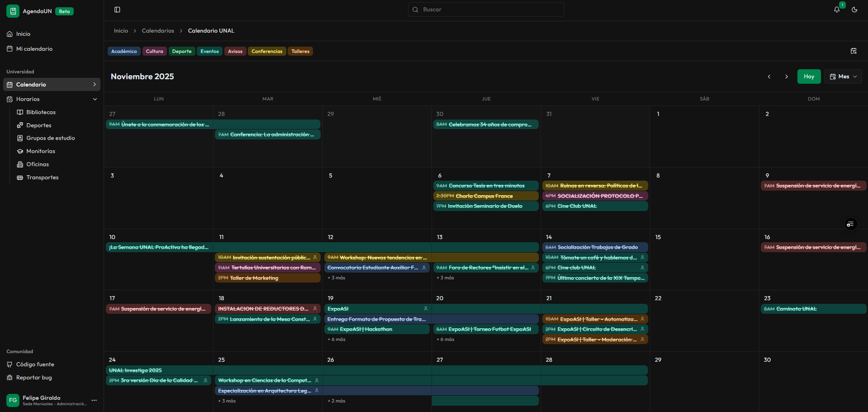This screenshot has height=412, width=868.
Task: Click the Oficinas building icon
Action: pyautogui.click(x=20, y=164)
